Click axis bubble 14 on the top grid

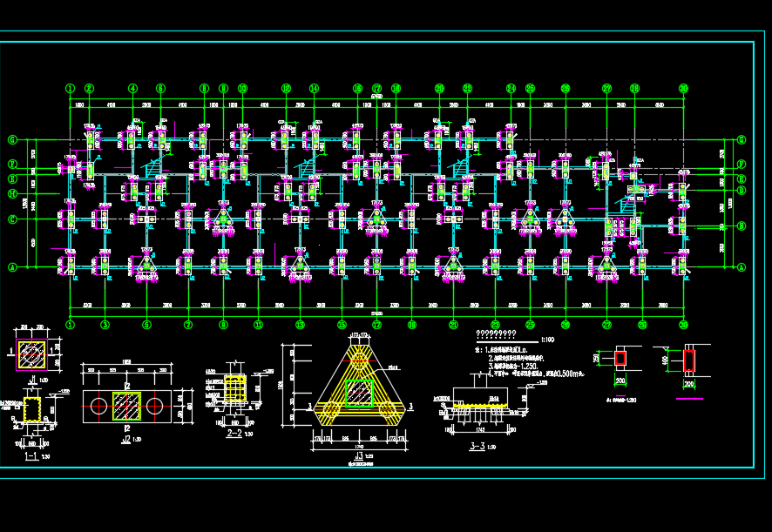click(315, 89)
